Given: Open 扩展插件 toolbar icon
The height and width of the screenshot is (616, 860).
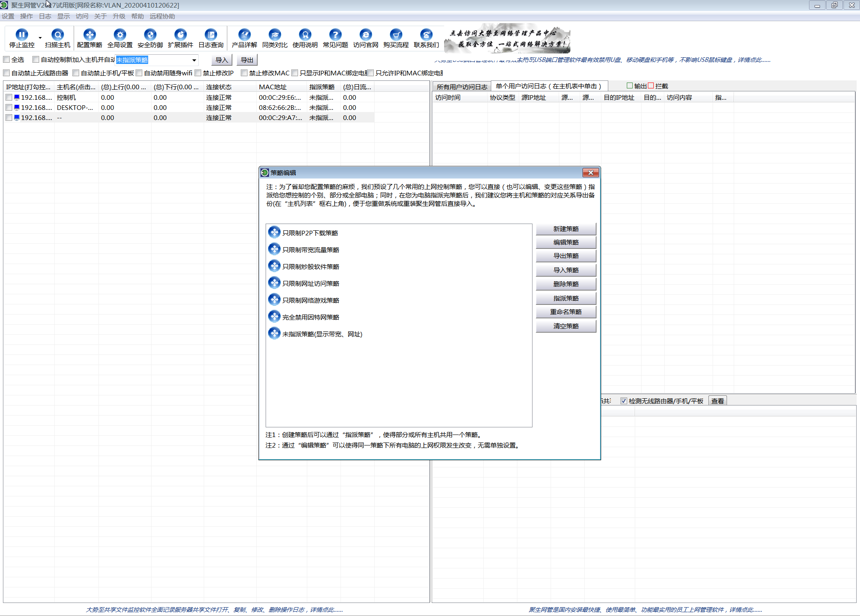Looking at the screenshot, I should coord(180,35).
